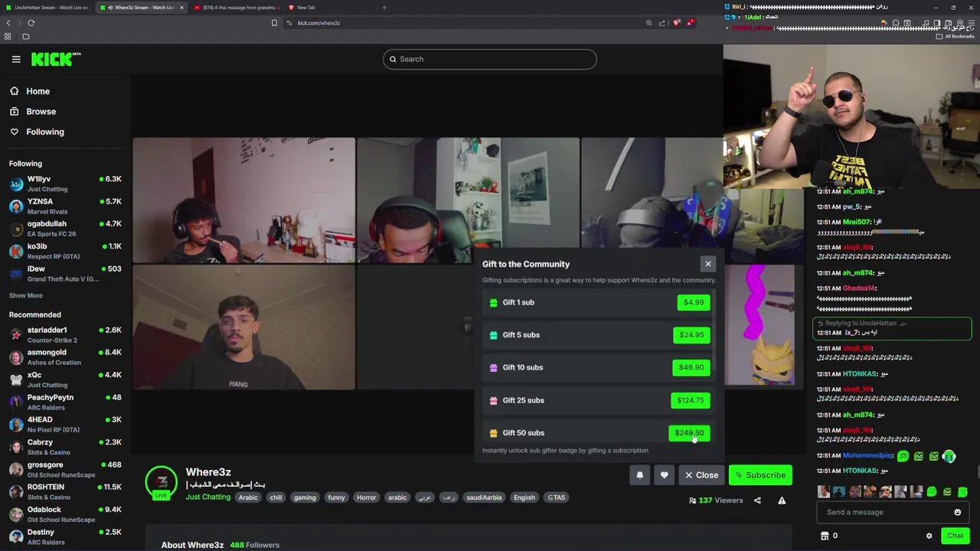Open YZNSA channel in sidebar
Screen dimensions: 980x551
point(65,206)
